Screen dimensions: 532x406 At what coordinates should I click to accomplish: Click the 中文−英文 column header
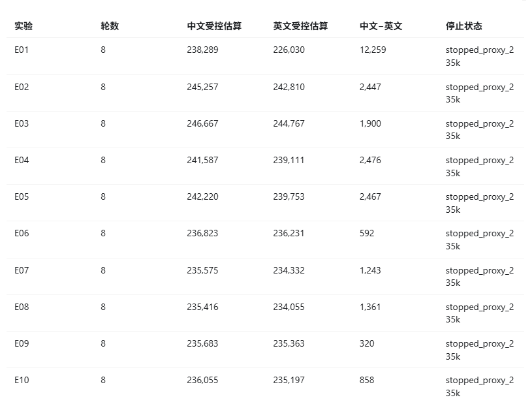[x=381, y=26]
